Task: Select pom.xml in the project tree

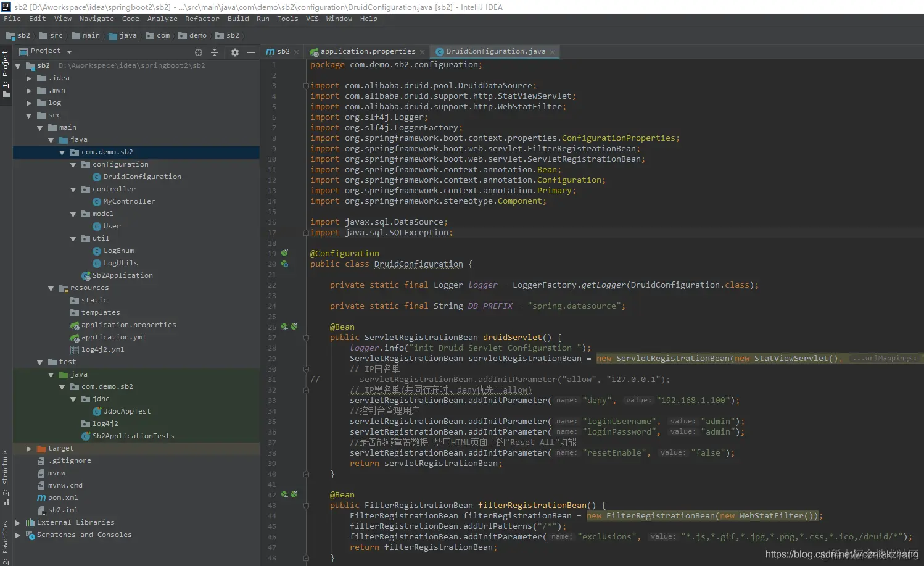Action: 63,498
